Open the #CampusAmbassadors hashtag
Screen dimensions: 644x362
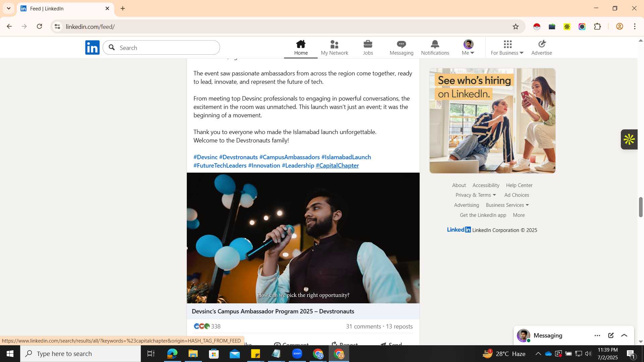pos(289,157)
